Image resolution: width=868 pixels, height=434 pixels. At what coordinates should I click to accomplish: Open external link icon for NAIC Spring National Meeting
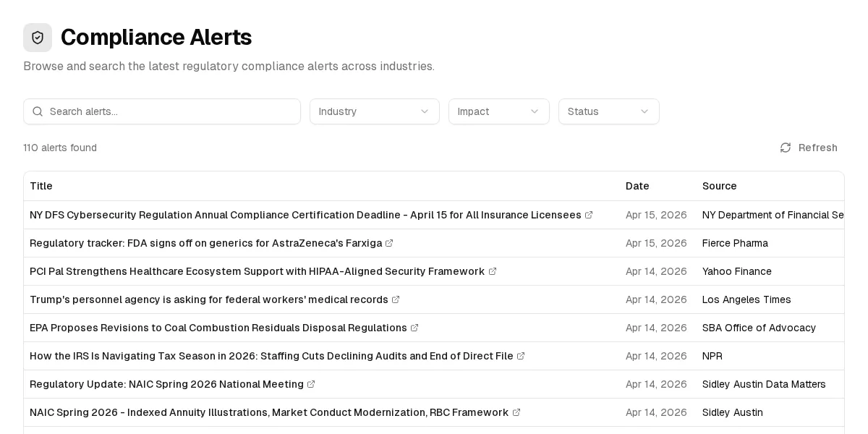pos(311,384)
